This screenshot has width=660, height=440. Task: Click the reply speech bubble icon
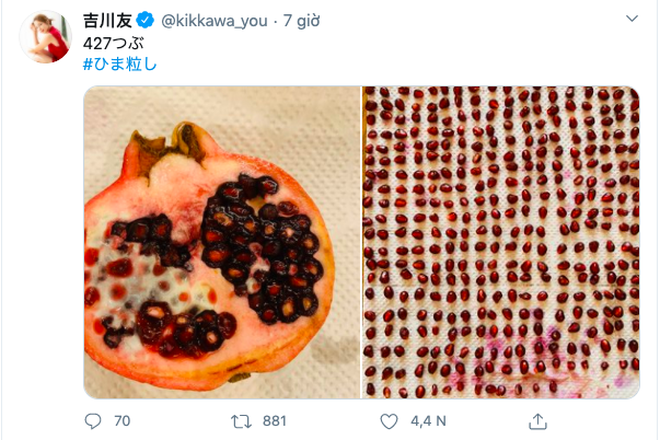point(93,421)
